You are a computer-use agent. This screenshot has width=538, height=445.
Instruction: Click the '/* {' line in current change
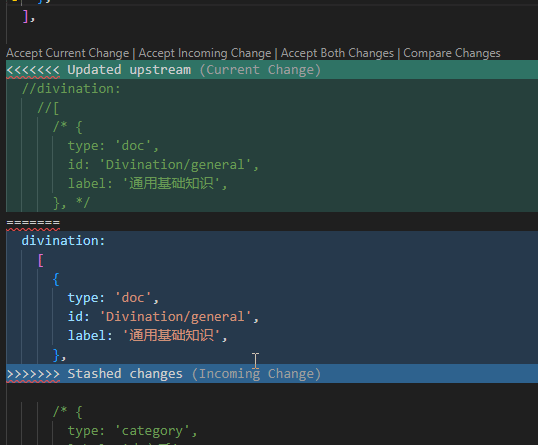coord(68,127)
